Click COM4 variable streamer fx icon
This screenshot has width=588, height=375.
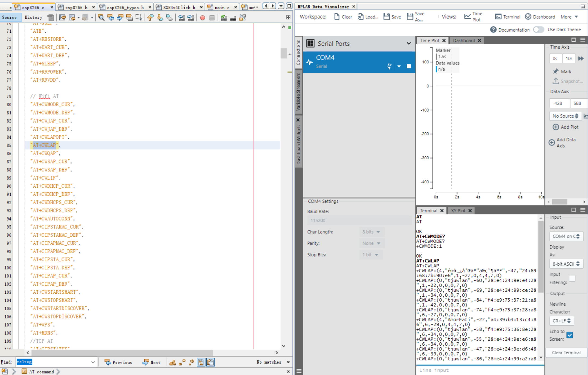point(389,66)
